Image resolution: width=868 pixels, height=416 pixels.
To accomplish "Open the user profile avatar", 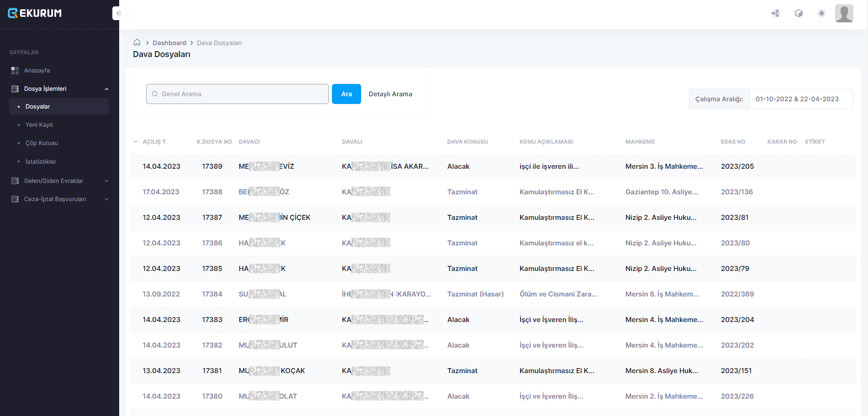I will pyautogui.click(x=844, y=13).
